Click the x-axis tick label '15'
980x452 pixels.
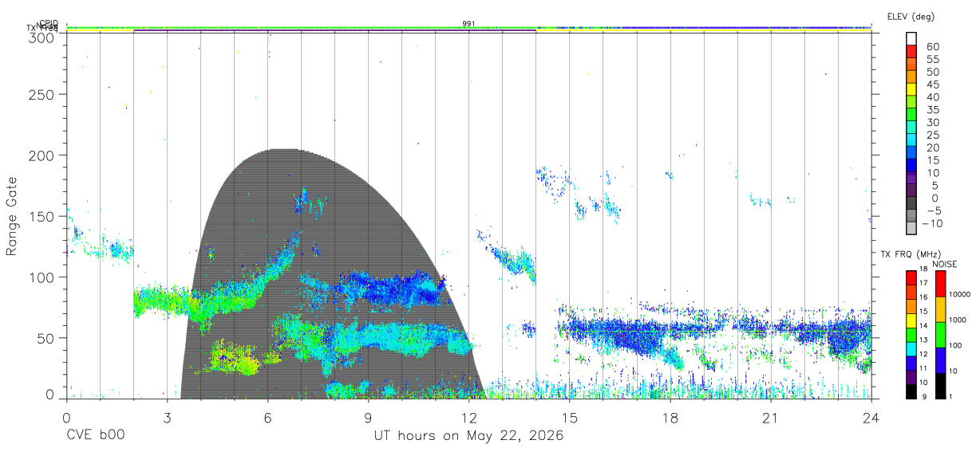(x=569, y=418)
